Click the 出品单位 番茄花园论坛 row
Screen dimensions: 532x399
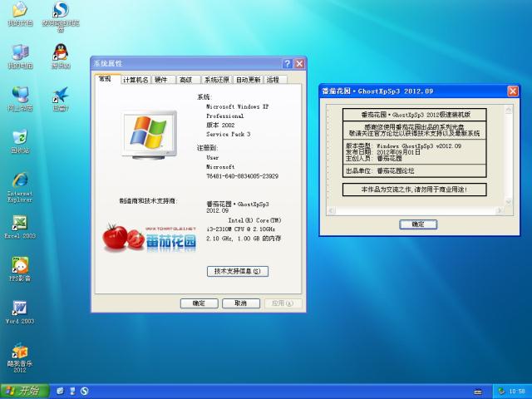[x=414, y=170]
